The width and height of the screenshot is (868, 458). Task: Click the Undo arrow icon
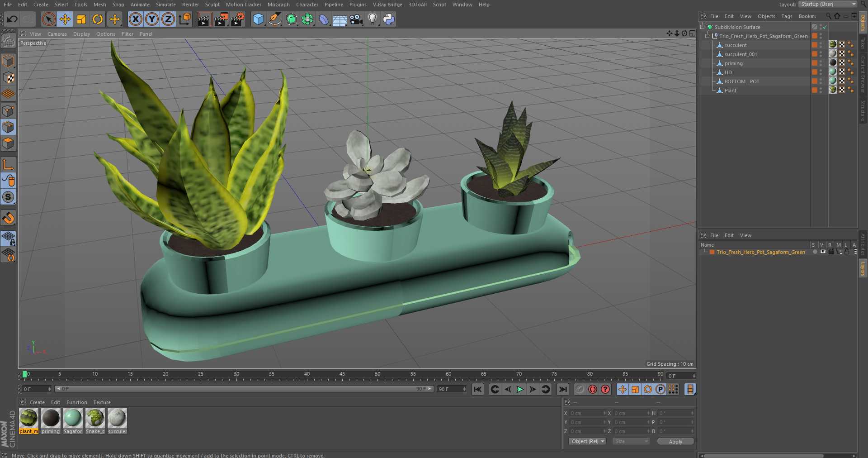pyautogui.click(x=12, y=19)
